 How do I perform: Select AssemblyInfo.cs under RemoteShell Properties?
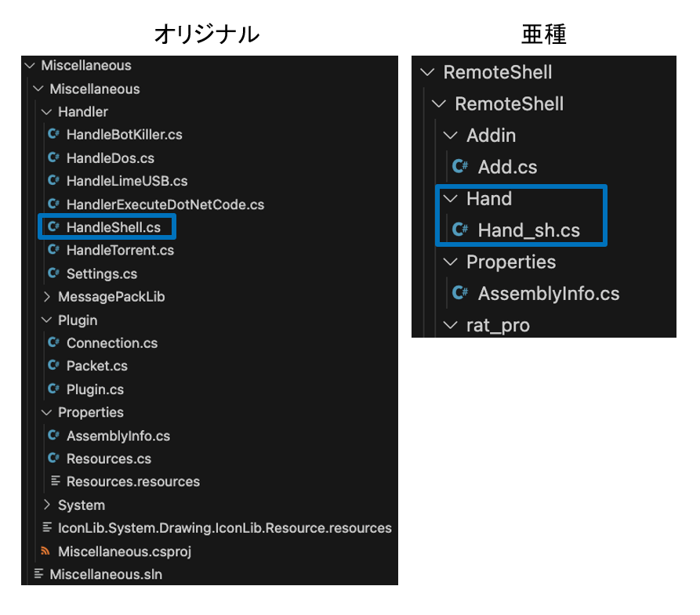(x=549, y=294)
